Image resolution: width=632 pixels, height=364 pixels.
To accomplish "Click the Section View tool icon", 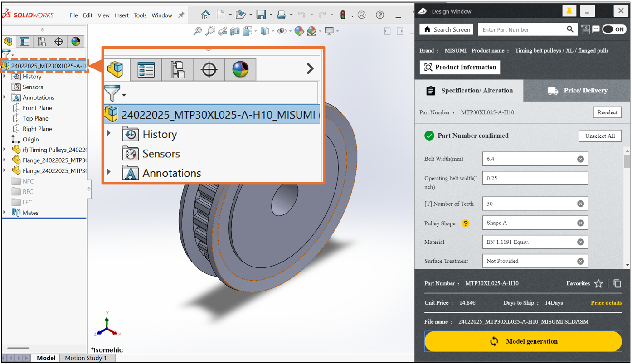I will pos(235,31).
